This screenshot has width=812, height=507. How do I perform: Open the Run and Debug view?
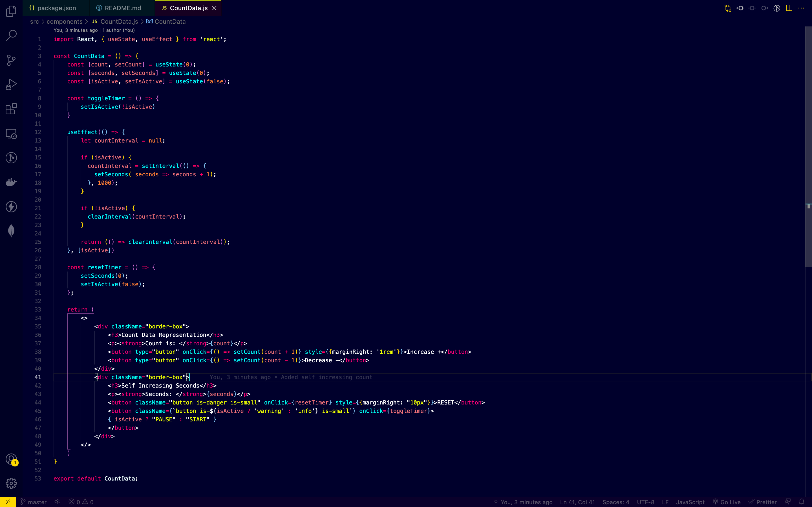coord(11,84)
